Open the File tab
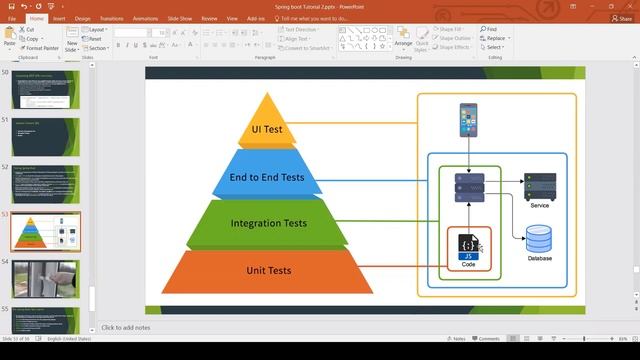Screen dimensions: 640x360 tap(12, 18)
